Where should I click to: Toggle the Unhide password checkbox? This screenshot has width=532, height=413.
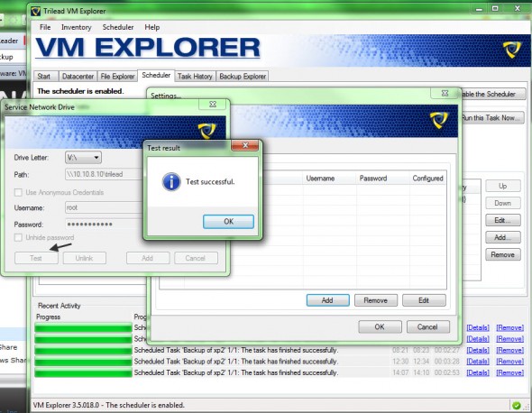pos(18,237)
